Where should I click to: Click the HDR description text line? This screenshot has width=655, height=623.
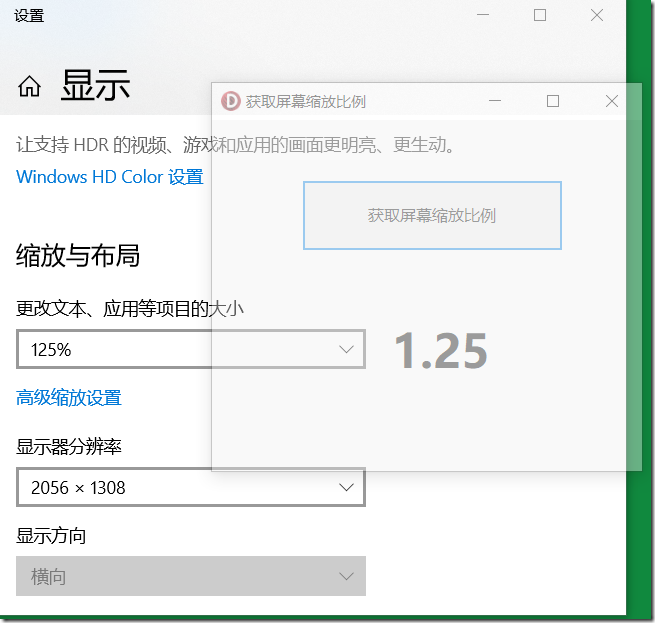click(x=235, y=145)
